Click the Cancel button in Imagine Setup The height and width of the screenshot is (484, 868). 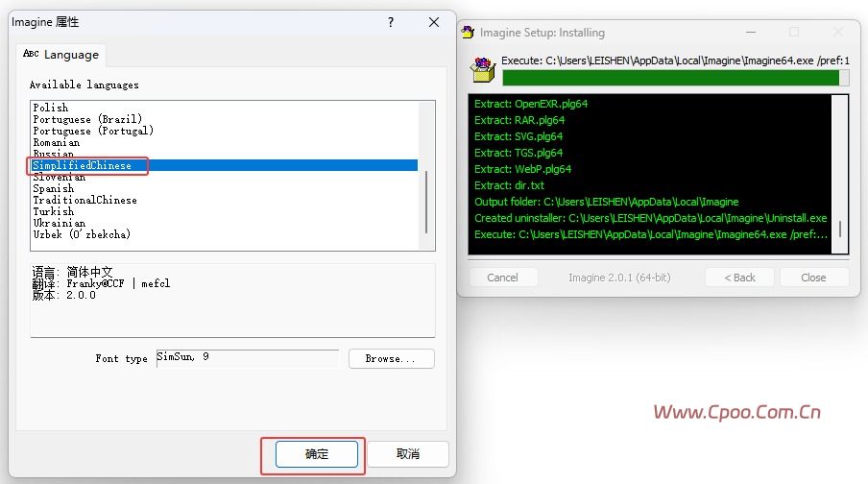tap(502, 278)
